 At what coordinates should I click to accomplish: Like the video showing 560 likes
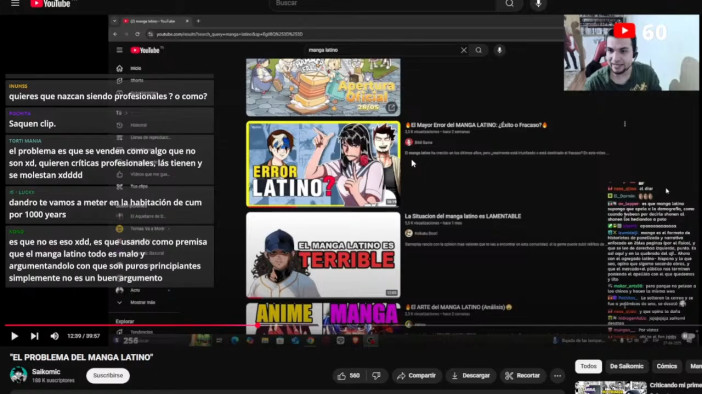point(349,376)
